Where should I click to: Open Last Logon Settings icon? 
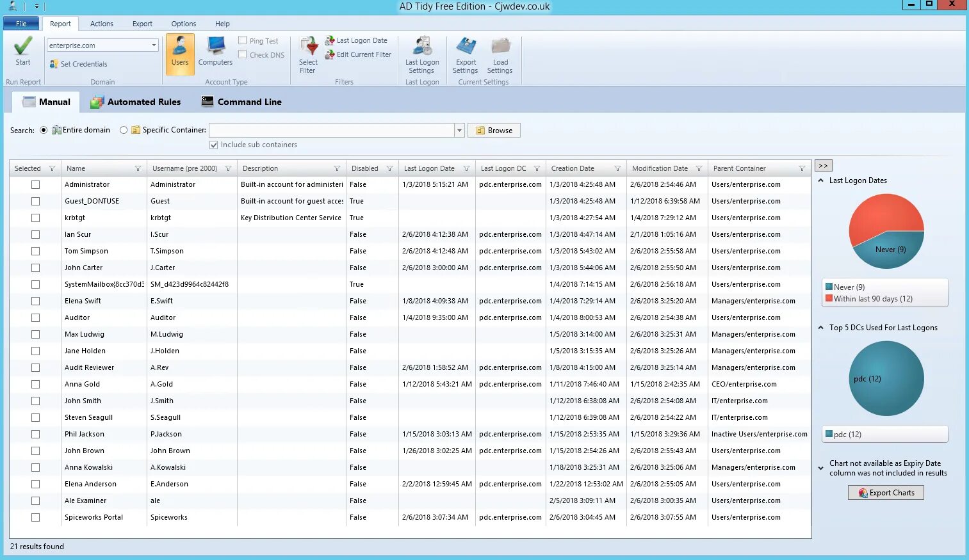point(422,47)
